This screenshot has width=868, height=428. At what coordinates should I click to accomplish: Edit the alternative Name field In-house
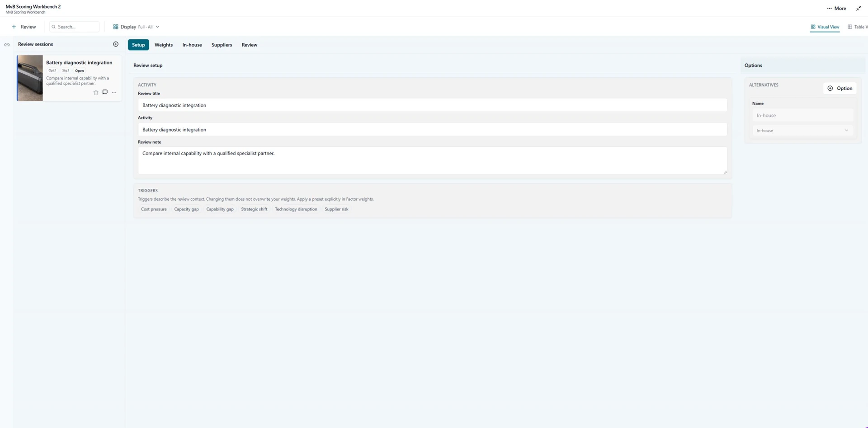click(x=803, y=115)
